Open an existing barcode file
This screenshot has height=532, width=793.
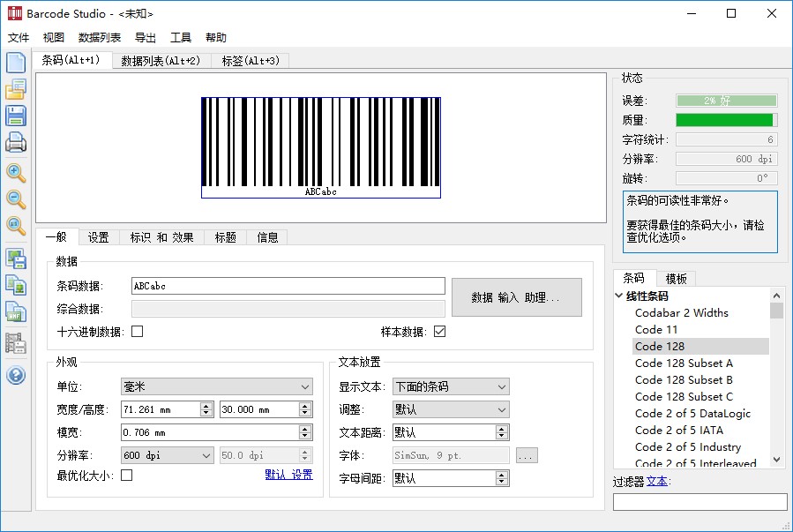15,88
